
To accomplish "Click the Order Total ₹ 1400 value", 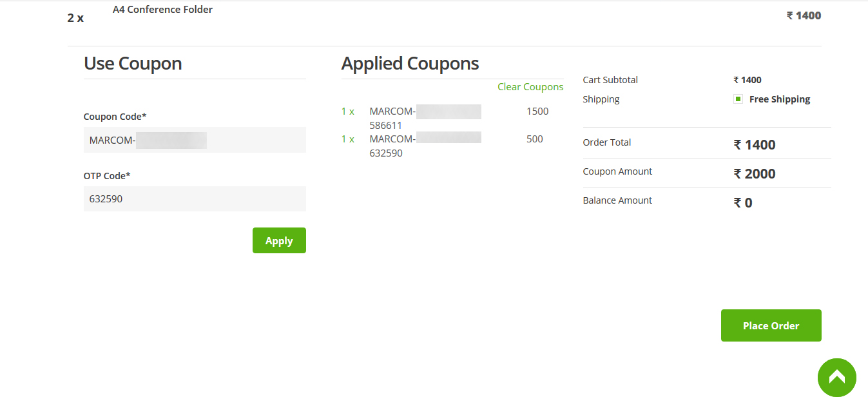I will click(x=755, y=145).
